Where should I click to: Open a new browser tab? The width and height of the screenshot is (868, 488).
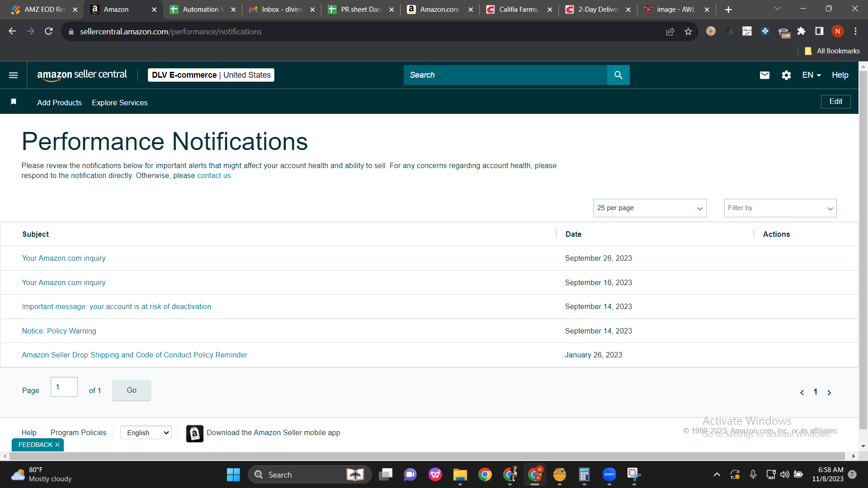[728, 9]
